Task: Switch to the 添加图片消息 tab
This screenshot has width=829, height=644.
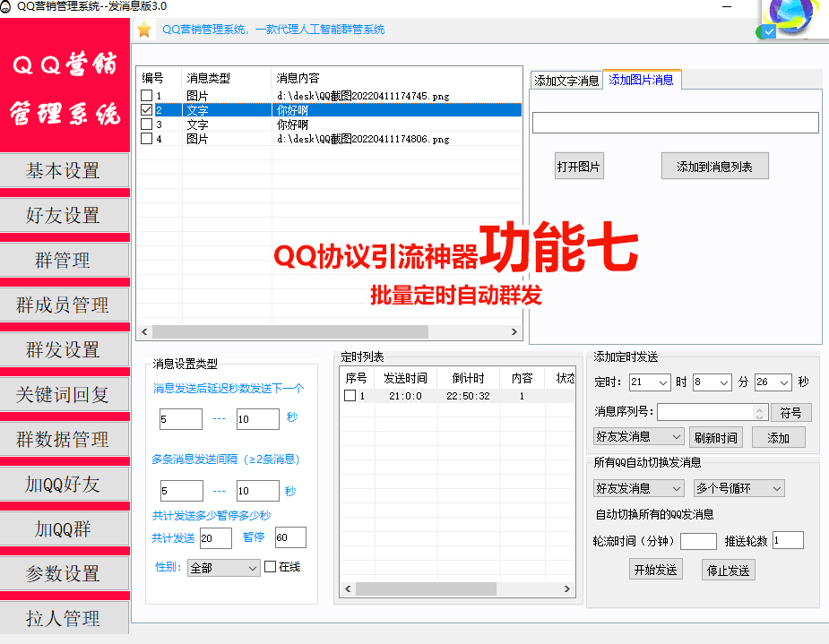Action: [642, 80]
